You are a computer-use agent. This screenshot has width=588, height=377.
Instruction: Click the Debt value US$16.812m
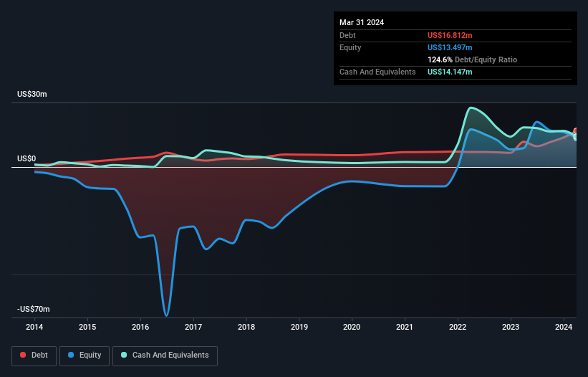pyautogui.click(x=450, y=35)
